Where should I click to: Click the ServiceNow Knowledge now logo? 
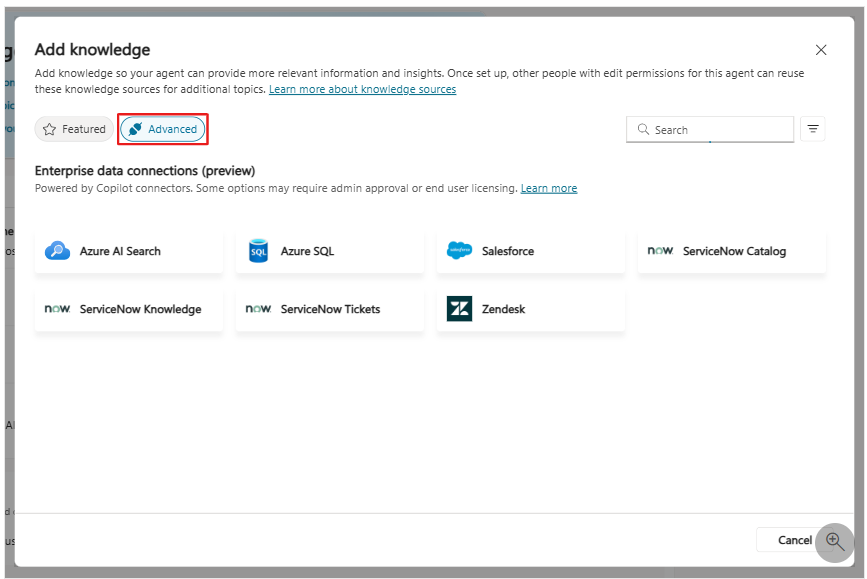57,309
